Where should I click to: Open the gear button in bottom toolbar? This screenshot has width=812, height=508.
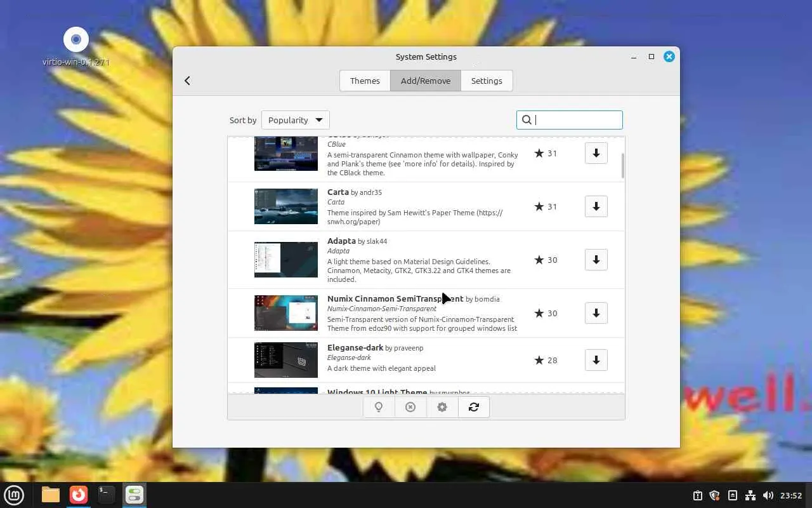pos(442,407)
